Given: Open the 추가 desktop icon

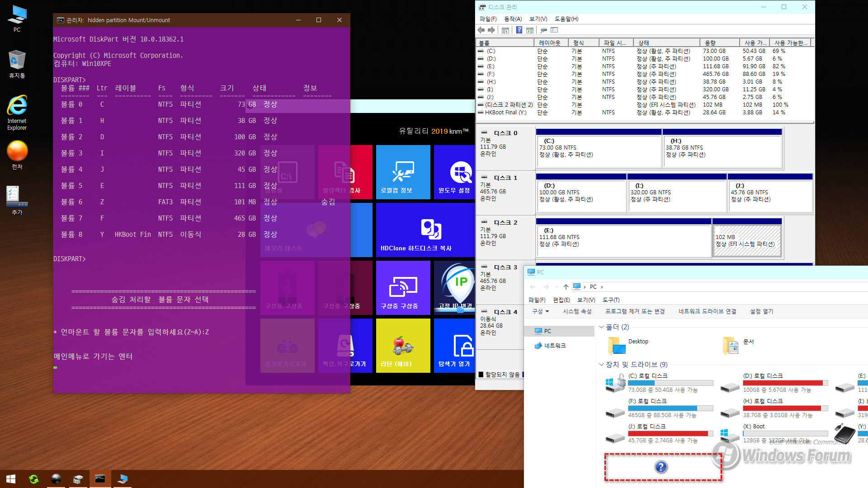Looking at the screenshot, I should tap(17, 200).
